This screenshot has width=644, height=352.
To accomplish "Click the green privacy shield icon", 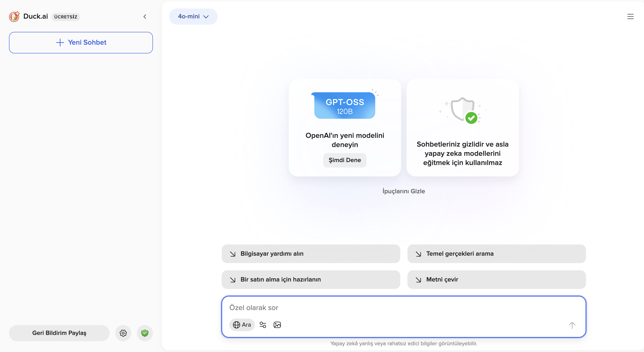I will click(145, 333).
